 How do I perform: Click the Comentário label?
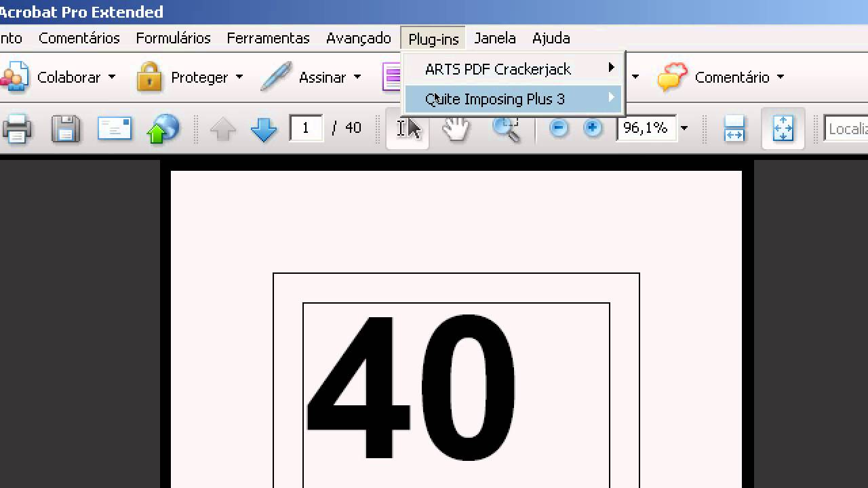coord(732,77)
